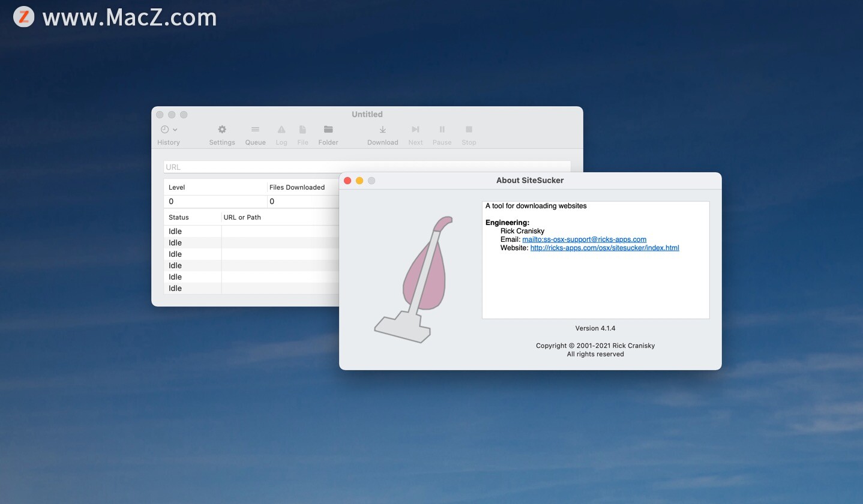
Task: Start Download with the arrow icon
Action: pyautogui.click(x=382, y=130)
